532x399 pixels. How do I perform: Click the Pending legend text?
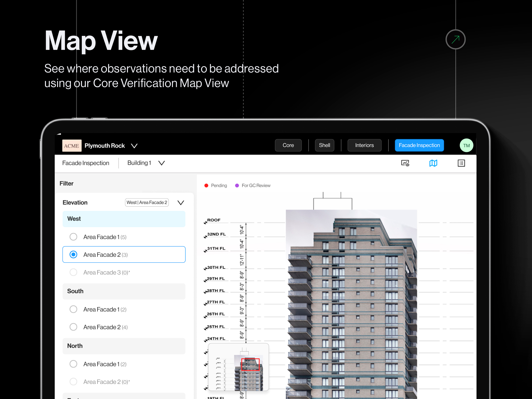(219, 185)
